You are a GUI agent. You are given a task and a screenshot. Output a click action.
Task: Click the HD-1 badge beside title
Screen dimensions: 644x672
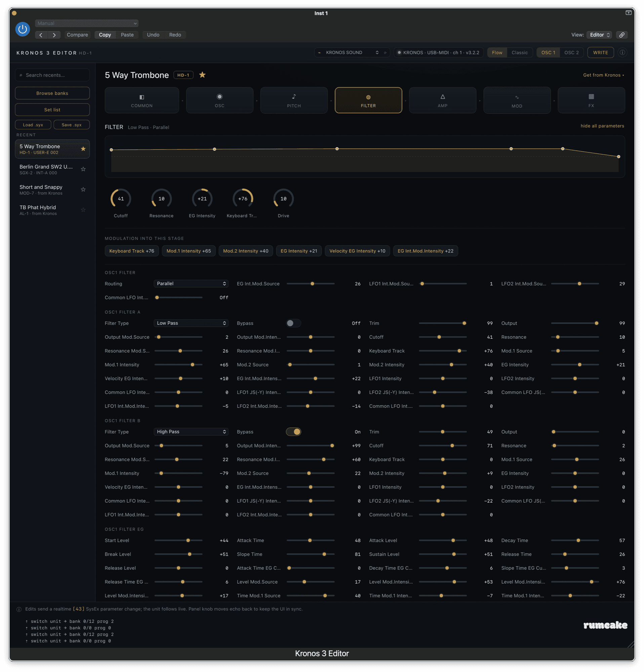tap(183, 75)
